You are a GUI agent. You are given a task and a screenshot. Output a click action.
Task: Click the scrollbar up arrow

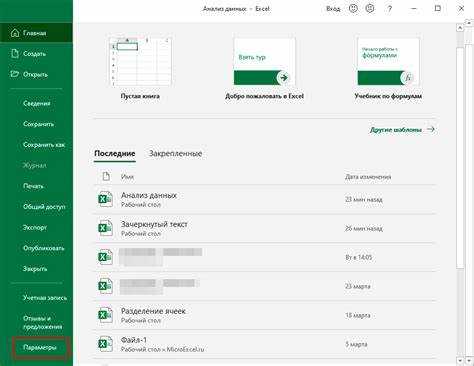pos(460,28)
